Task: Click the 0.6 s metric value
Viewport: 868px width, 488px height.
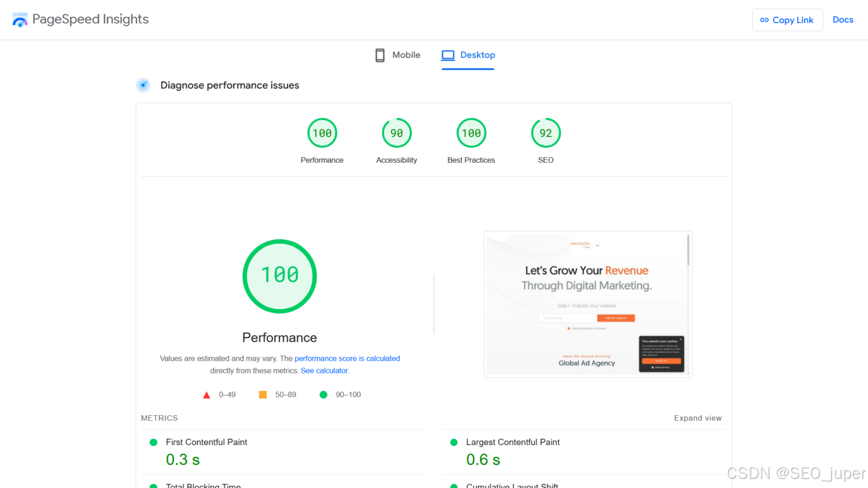Action: click(483, 460)
